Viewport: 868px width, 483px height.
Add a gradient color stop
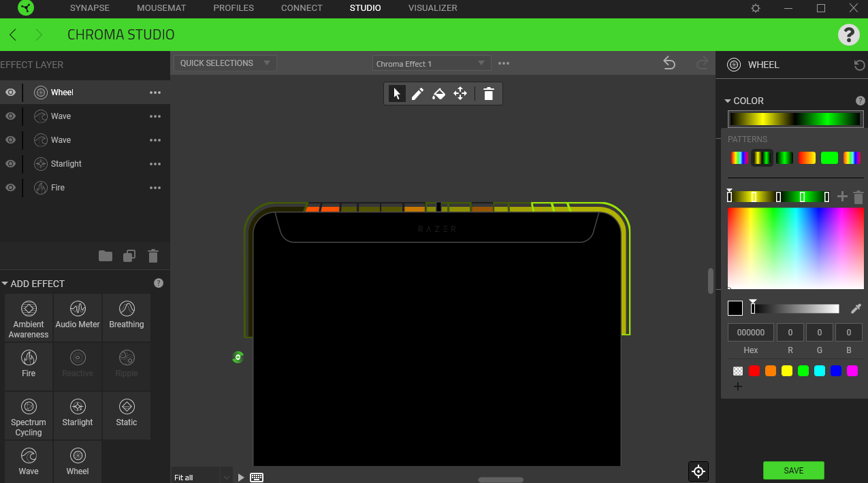tap(842, 197)
